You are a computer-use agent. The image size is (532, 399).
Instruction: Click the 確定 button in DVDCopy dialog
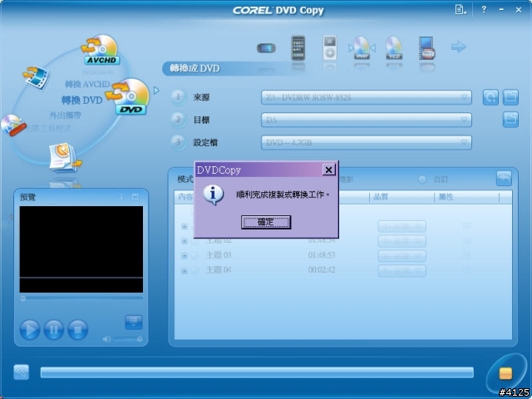[x=266, y=222]
